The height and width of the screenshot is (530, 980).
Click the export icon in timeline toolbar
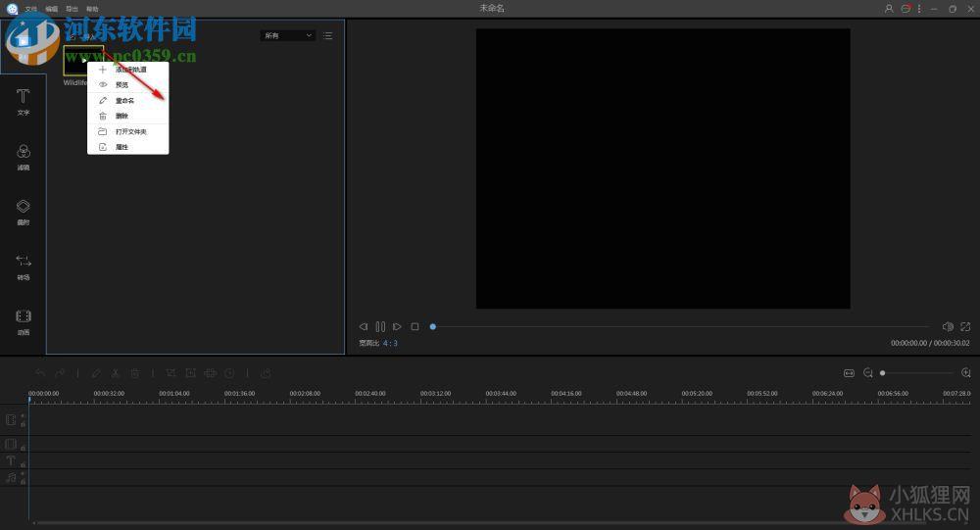(x=266, y=373)
